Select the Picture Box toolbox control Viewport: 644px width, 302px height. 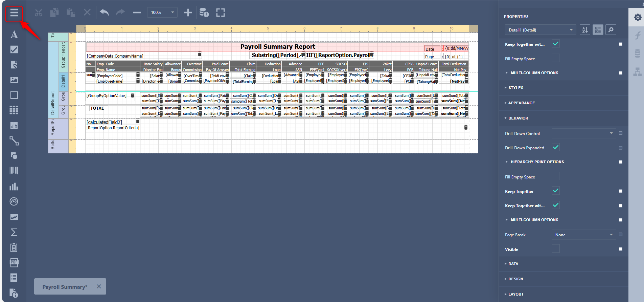[14, 80]
